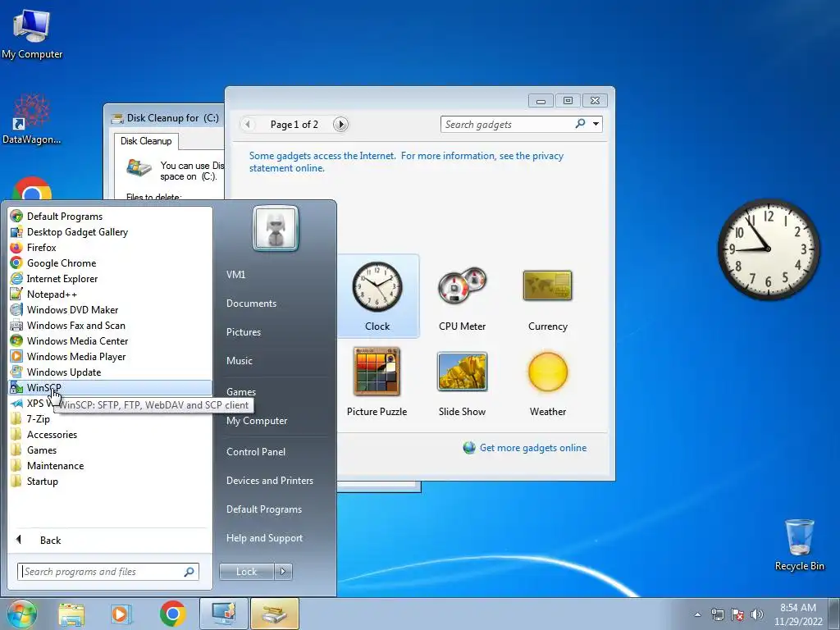Launch Notepad++ from the programs list
This screenshot has height=630, width=840.
click(111, 294)
